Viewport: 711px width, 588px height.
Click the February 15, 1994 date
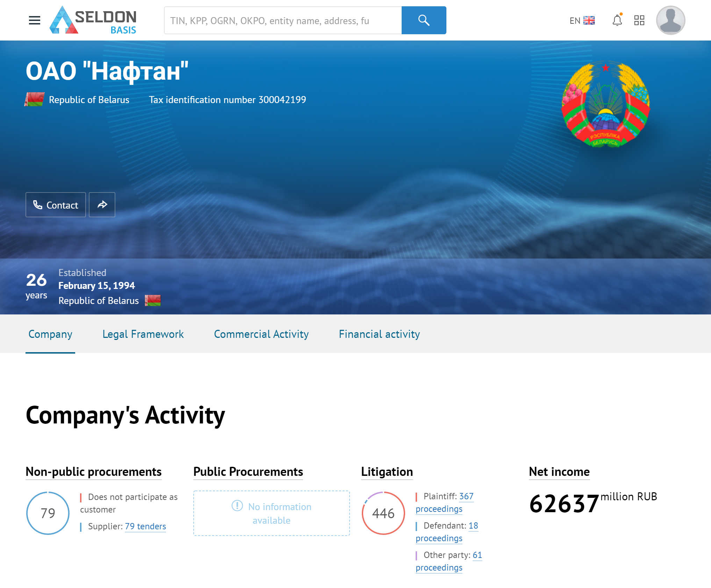pyautogui.click(x=96, y=286)
